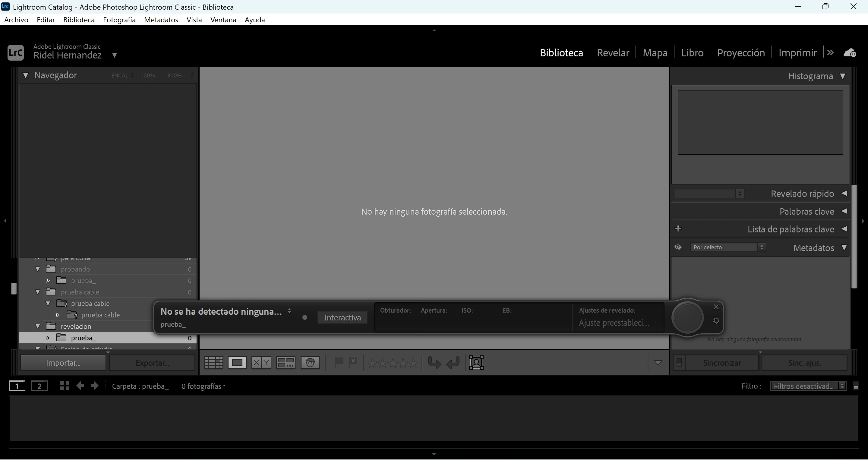This screenshot has width=868, height=460.
Task: Open Survey view icon
Action: point(286,363)
